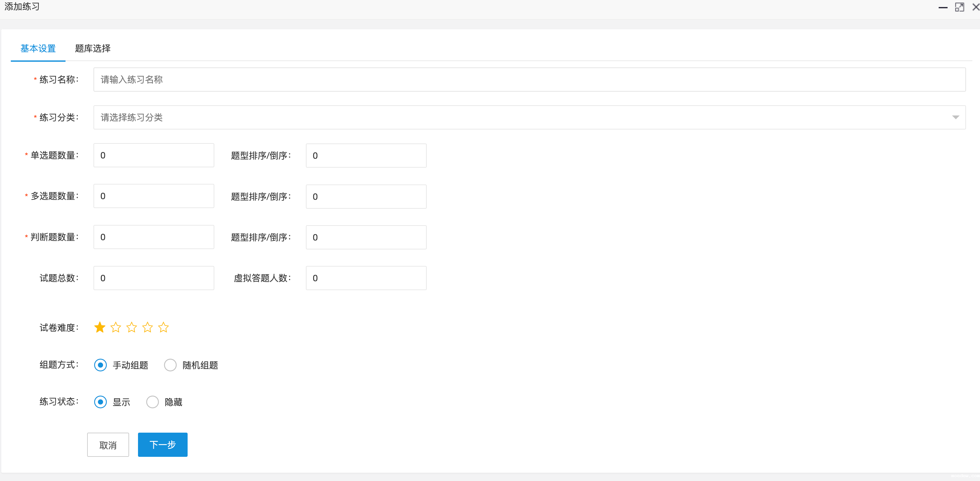Maximize the 添加练习 dialog window
This screenshot has height=481, width=980.
[959, 7]
